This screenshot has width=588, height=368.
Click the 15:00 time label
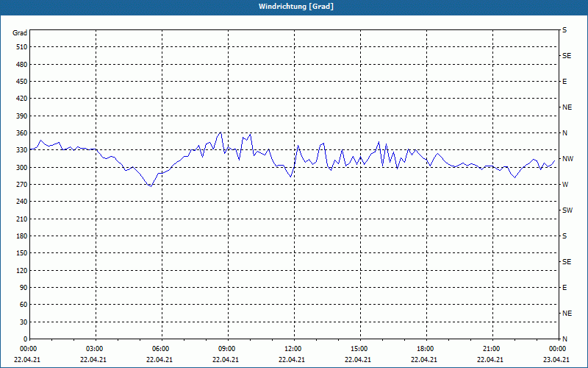point(359,349)
